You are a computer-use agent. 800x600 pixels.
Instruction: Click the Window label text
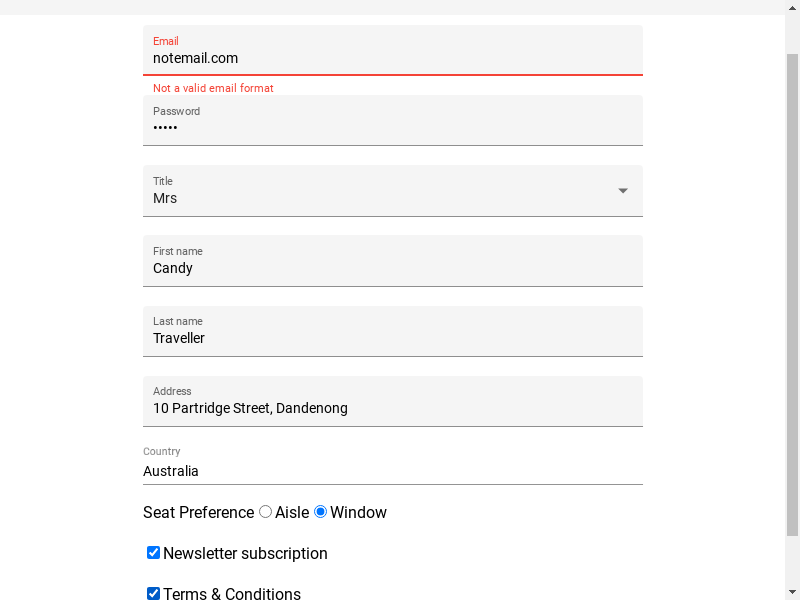pos(358,512)
